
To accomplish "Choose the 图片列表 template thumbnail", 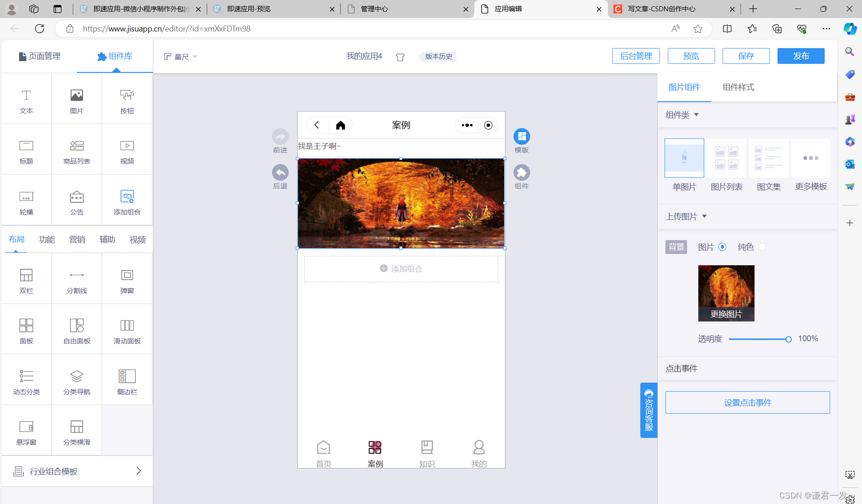I will tap(726, 158).
